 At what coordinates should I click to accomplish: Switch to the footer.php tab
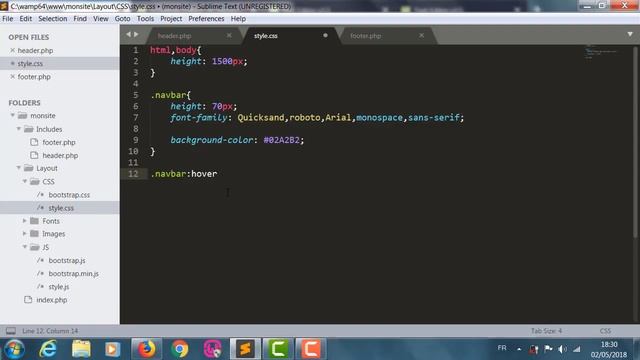[365, 36]
